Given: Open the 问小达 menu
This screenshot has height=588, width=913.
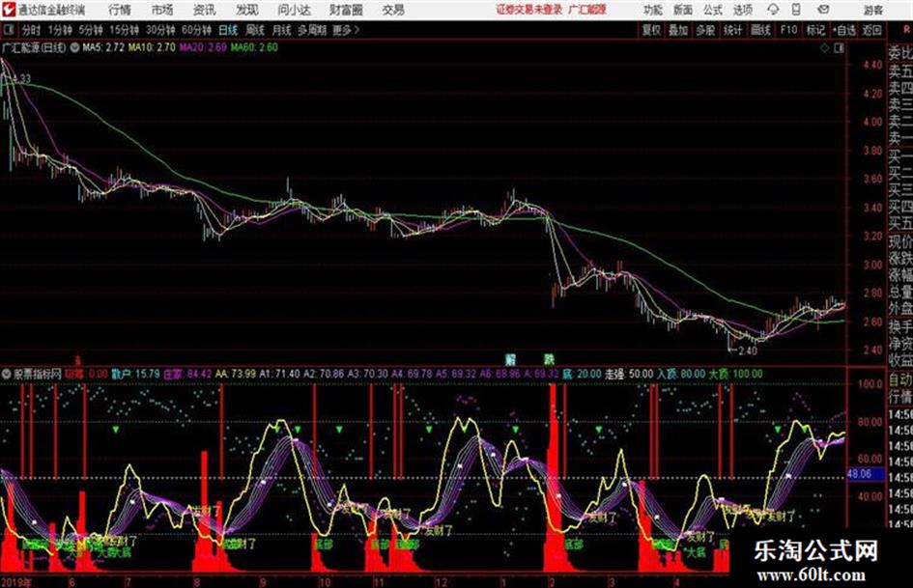Looking at the screenshot, I should [x=294, y=10].
